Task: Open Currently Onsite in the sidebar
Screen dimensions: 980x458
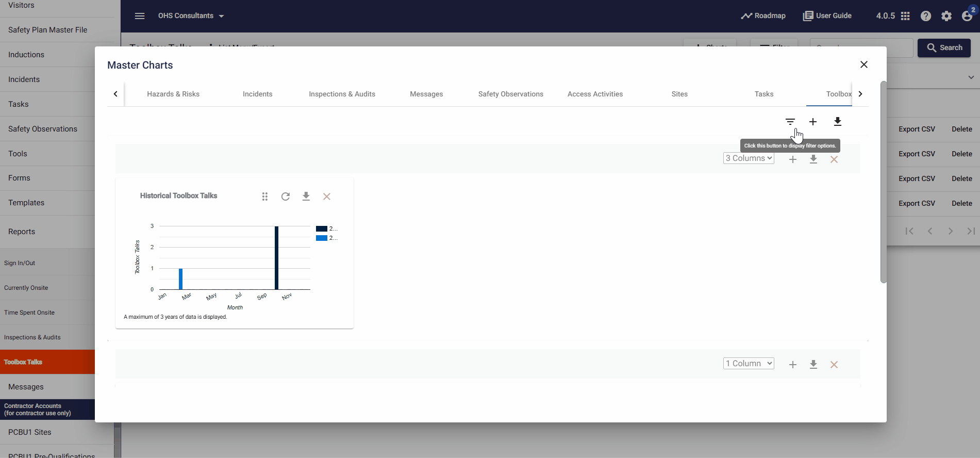Action: click(x=26, y=288)
